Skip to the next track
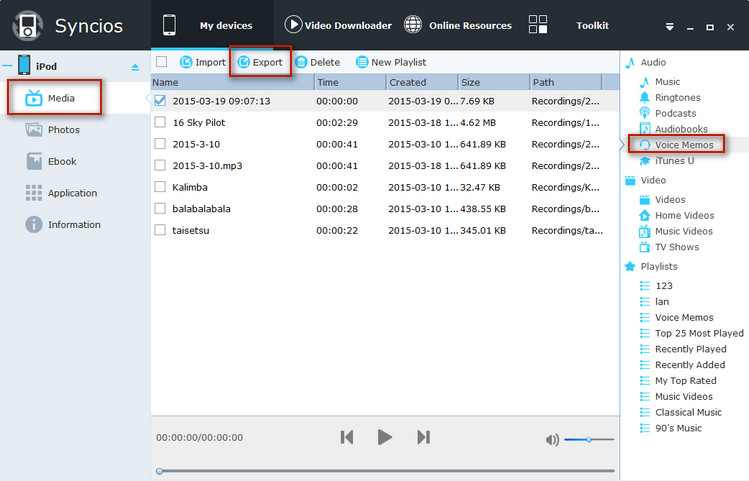749x481 pixels. point(423,437)
